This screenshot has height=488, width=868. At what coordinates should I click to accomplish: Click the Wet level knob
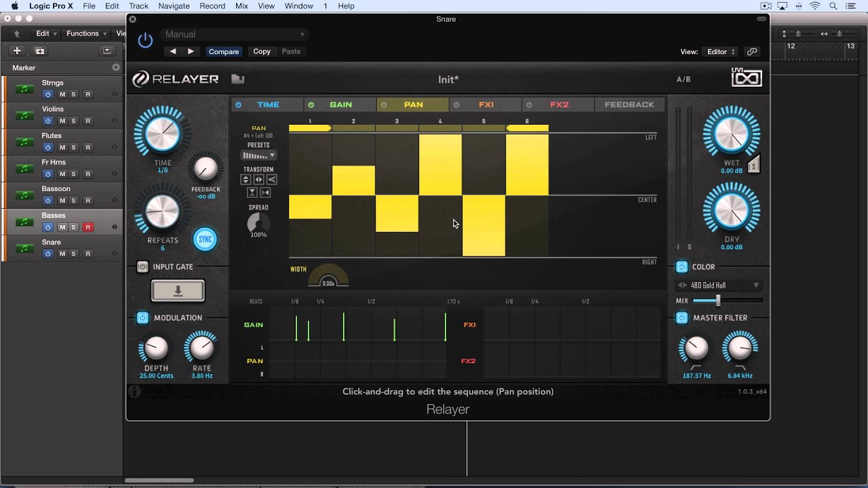click(x=732, y=133)
